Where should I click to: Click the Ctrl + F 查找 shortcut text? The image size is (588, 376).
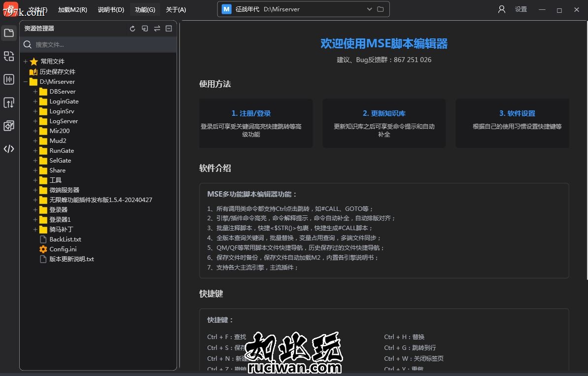[227, 337]
